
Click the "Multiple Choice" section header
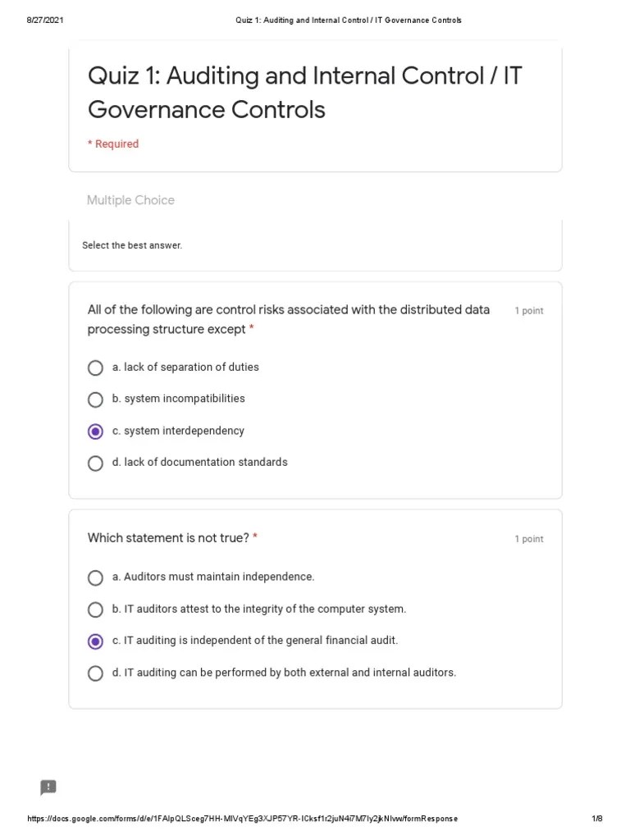130,199
